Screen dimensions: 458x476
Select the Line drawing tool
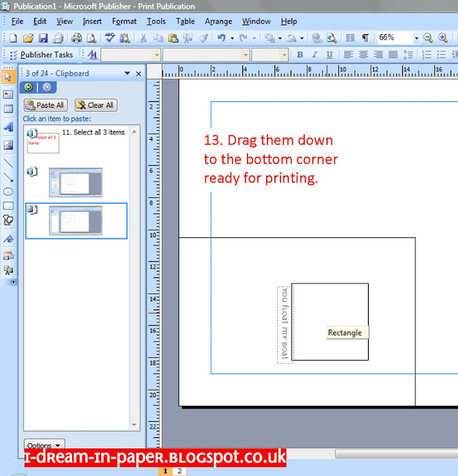pyautogui.click(x=8, y=164)
